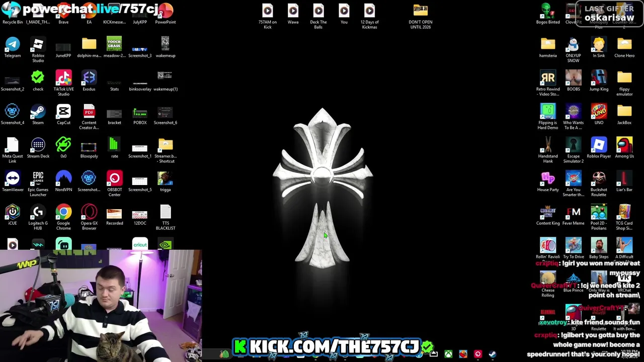Launch Who Wants To Be A game
Image resolution: width=644 pixels, height=362 pixels.
573,117
